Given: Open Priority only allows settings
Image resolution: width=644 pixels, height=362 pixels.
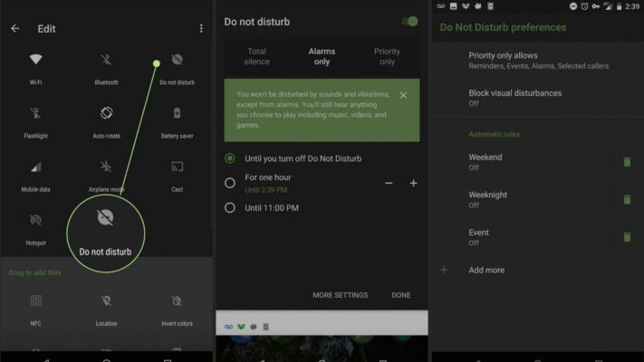Looking at the screenshot, I should [538, 61].
